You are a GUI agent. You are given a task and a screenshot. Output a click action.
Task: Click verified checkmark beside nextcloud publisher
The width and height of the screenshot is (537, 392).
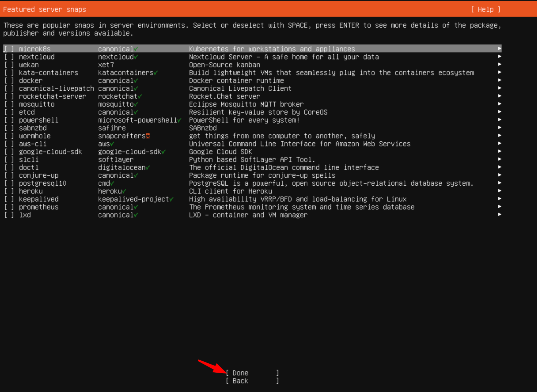click(x=136, y=57)
